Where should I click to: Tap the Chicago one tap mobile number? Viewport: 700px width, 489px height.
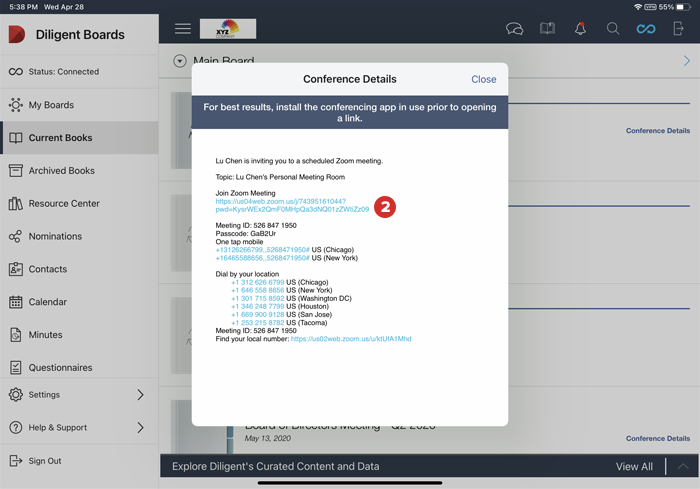click(262, 249)
